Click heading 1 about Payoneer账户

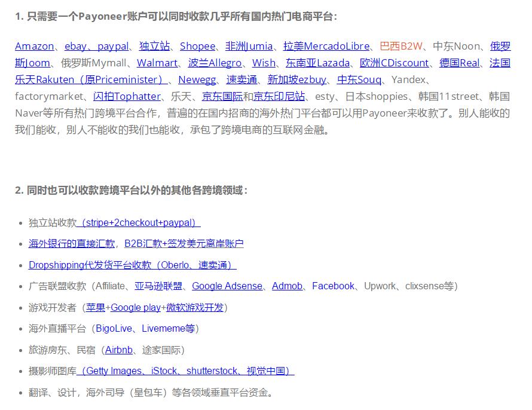tap(176, 16)
